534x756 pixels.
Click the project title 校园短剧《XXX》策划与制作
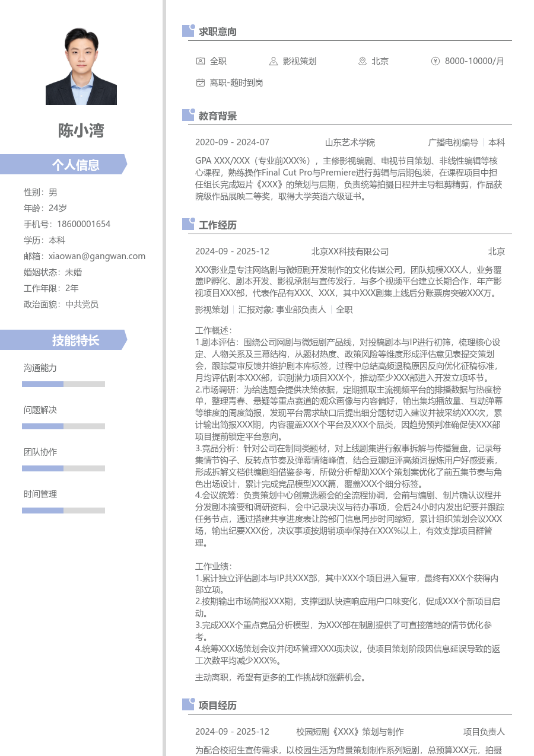tap(350, 732)
